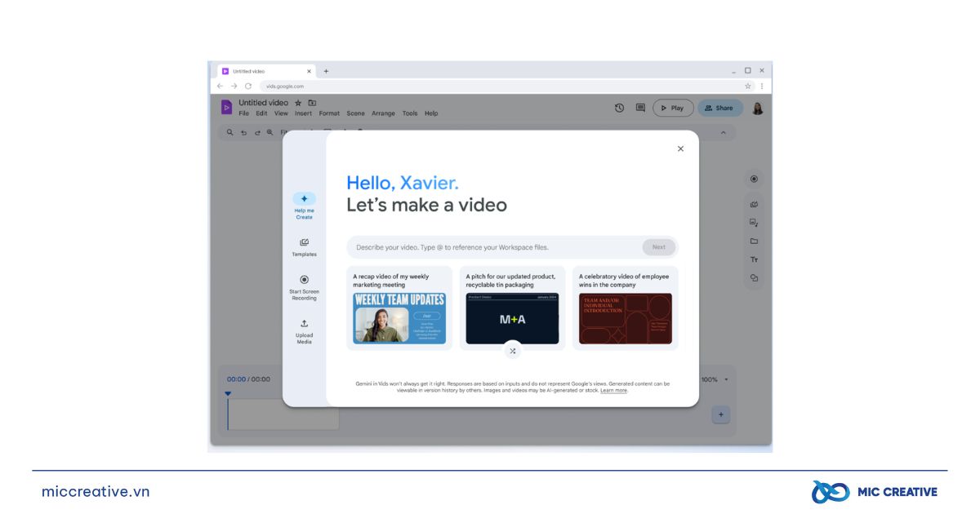Screen dimensions: 980x514
Task: Shuffle the suggested video prompts
Action: click(513, 351)
